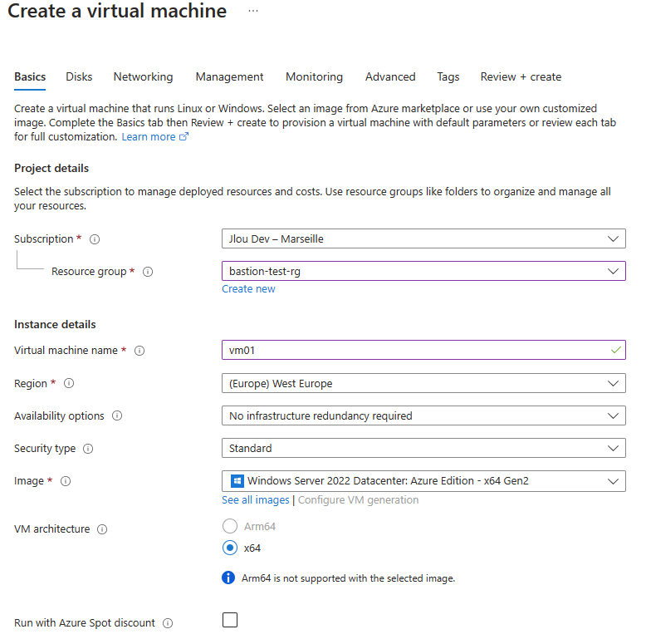Select the x64 architecture radio button
Image resolution: width=646 pixels, height=644 pixels.
(x=230, y=548)
